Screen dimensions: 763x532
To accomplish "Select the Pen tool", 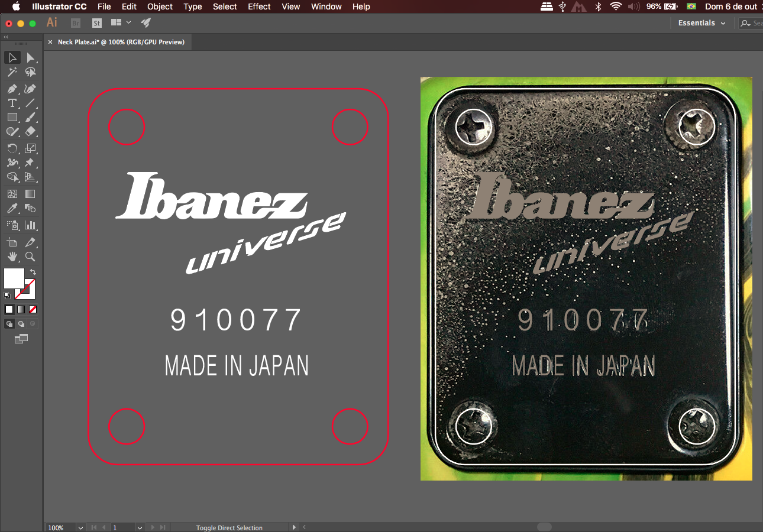I will 12,89.
